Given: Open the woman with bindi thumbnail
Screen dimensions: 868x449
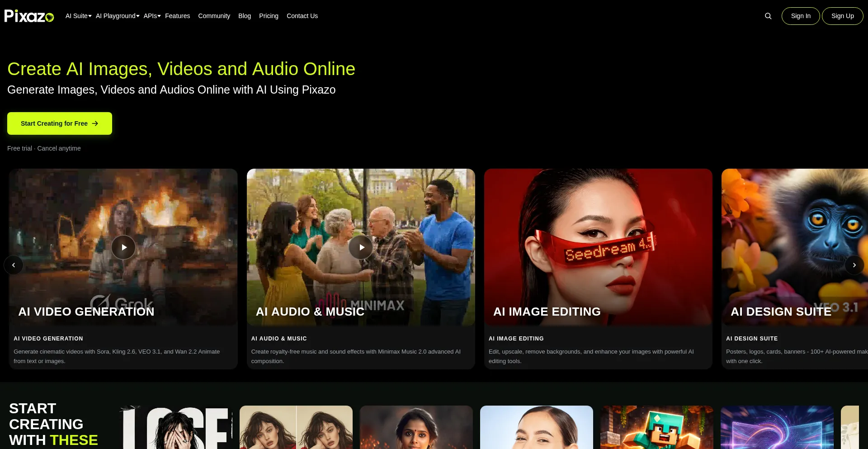Looking at the screenshot, I should coord(416,427).
